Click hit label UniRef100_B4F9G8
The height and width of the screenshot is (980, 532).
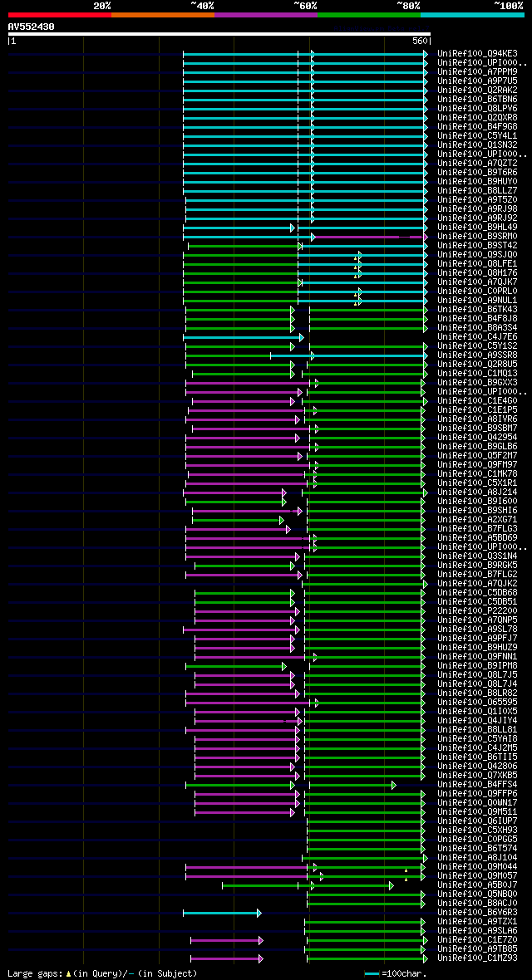pos(477,127)
